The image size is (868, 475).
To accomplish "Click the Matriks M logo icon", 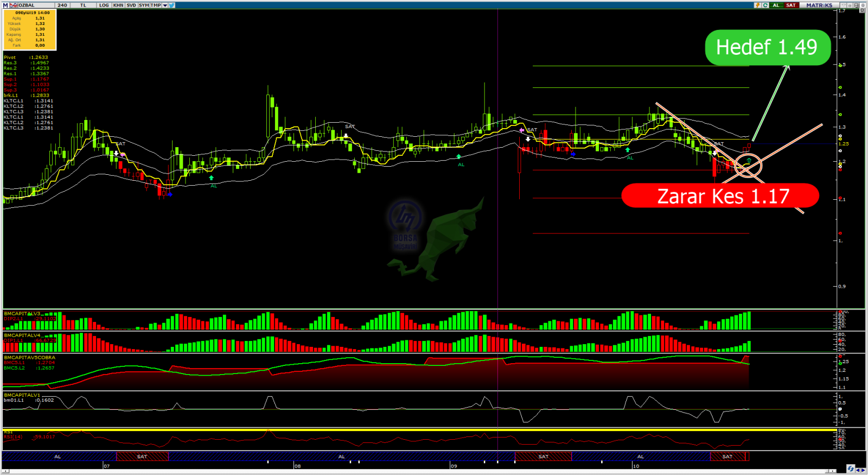I will coord(6,5).
